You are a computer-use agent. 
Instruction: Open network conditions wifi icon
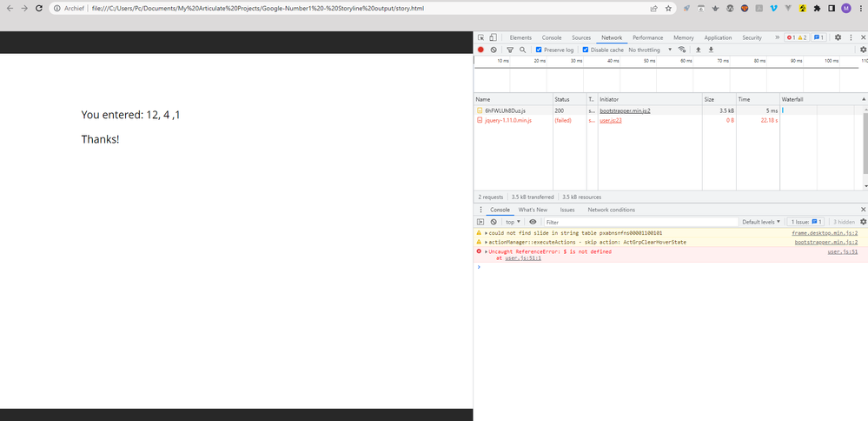tap(682, 50)
